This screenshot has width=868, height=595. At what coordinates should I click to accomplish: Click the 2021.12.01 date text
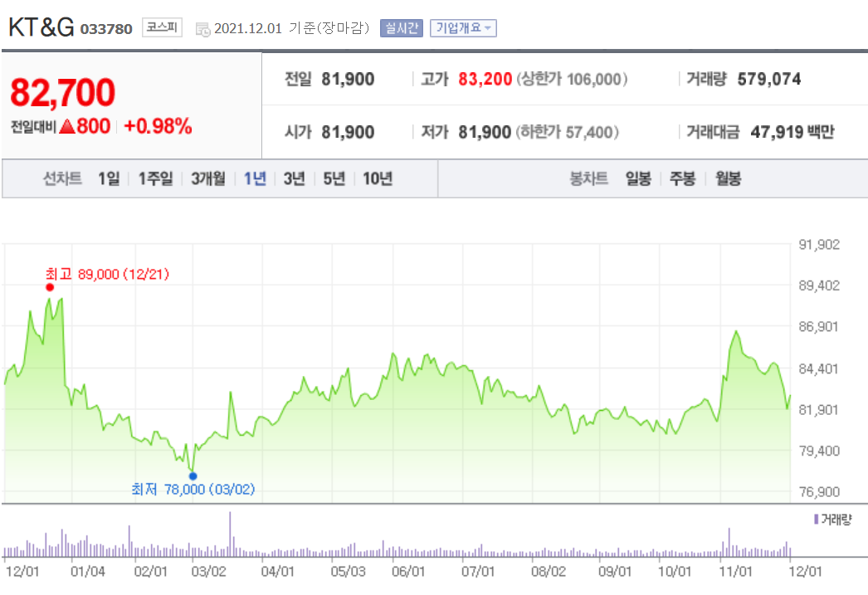pos(248,28)
